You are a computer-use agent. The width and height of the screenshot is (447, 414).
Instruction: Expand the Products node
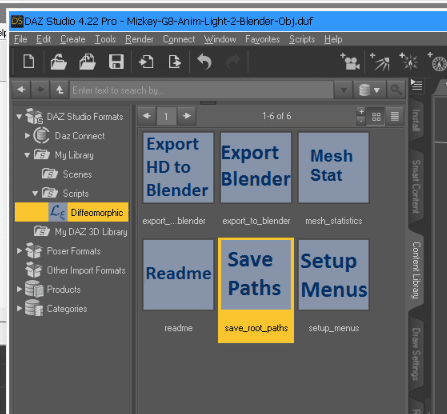(x=19, y=289)
